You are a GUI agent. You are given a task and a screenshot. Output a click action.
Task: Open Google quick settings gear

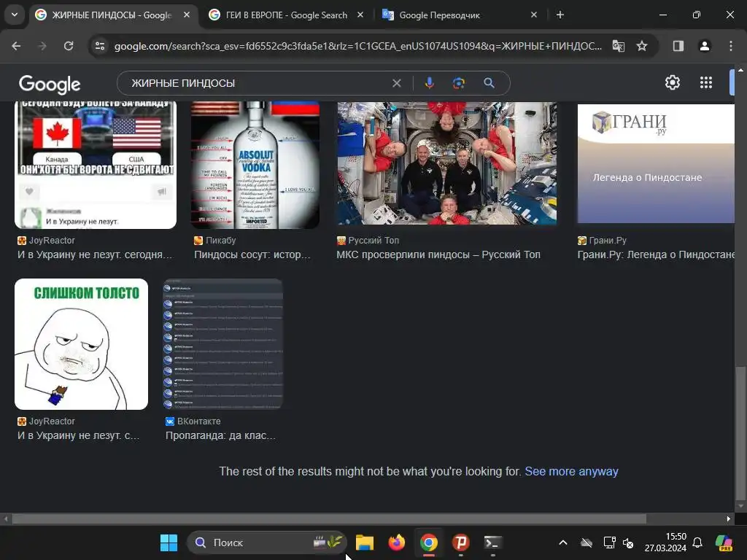[x=672, y=82]
